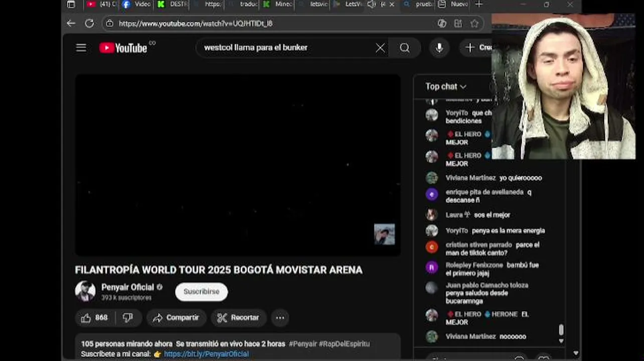
Task: Open the tab actions menu icon
Action: pyautogui.click(x=71, y=5)
